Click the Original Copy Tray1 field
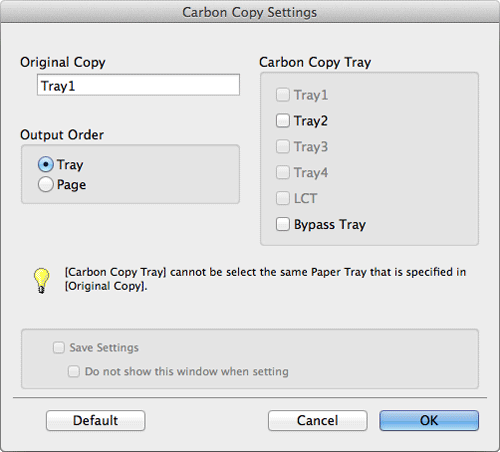 pos(138,85)
